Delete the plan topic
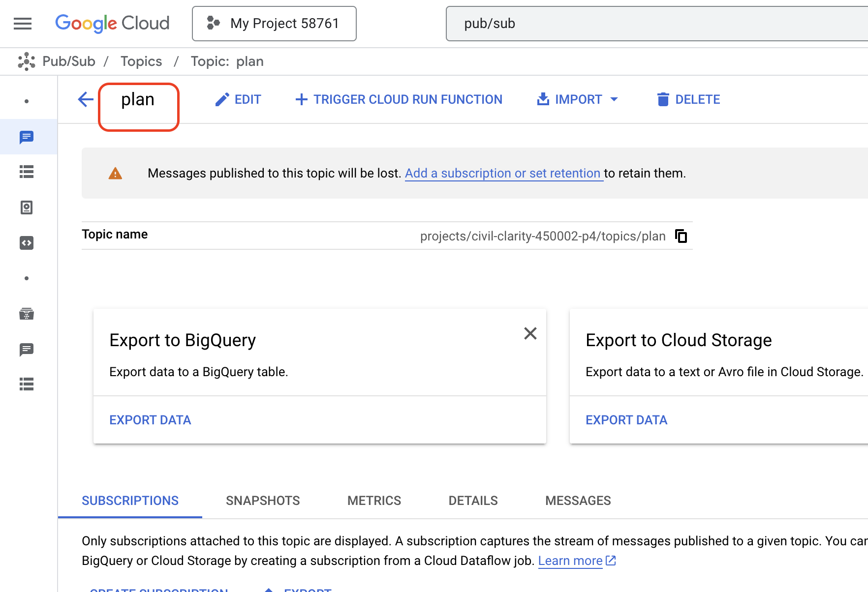This screenshot has height=592, width=868. point(688,99)
